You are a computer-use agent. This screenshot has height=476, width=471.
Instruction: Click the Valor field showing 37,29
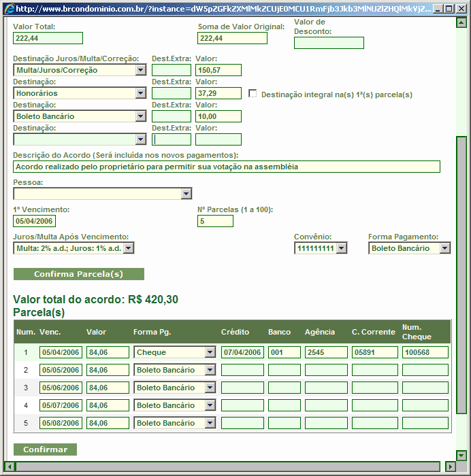[x=218, y=93]
